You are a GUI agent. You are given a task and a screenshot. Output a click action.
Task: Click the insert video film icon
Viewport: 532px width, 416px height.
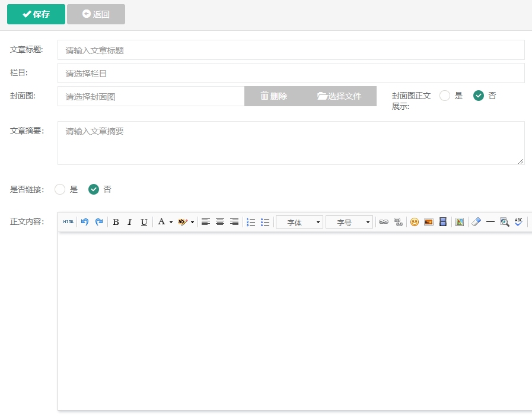443,222
